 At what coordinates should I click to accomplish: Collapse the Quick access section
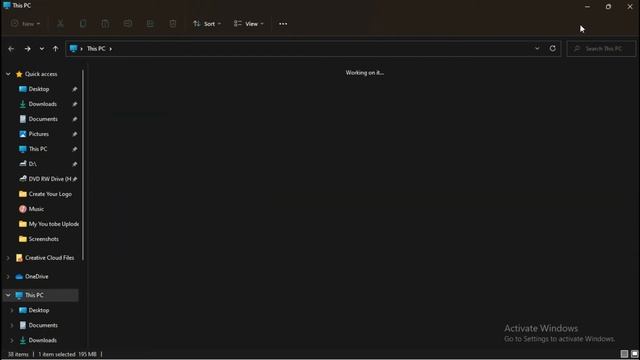[x=8, y=74]
